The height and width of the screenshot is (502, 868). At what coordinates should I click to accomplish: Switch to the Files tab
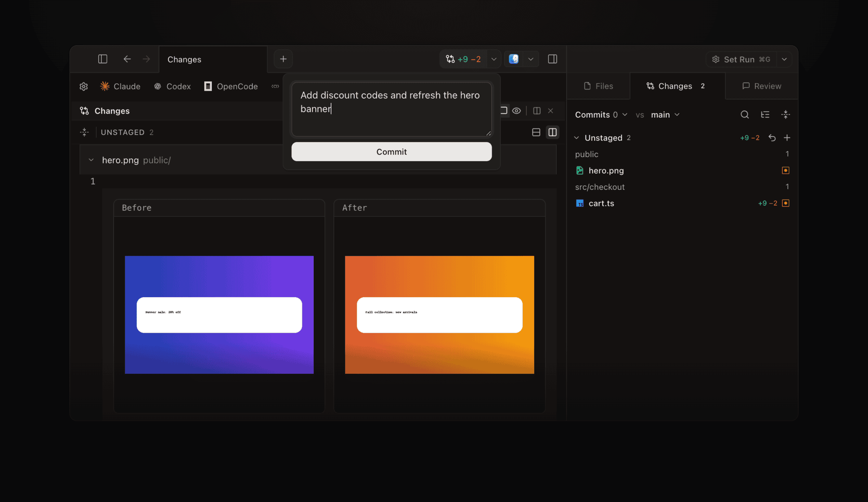pos(599,86)
